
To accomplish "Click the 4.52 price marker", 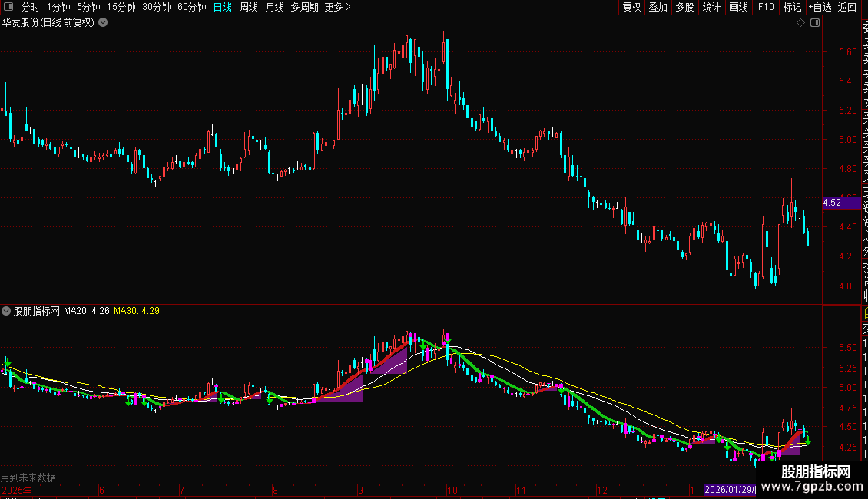I will click(841, 203).
